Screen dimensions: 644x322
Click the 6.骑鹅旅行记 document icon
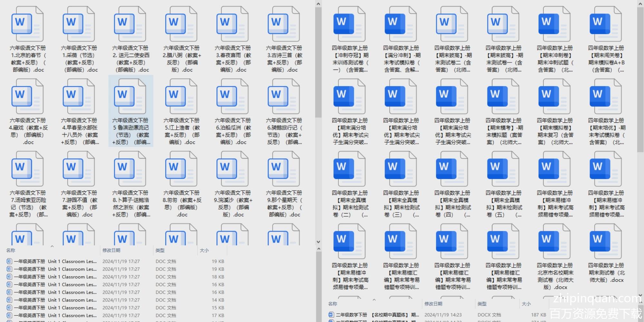pyautogui.click(x=284, y=97)
